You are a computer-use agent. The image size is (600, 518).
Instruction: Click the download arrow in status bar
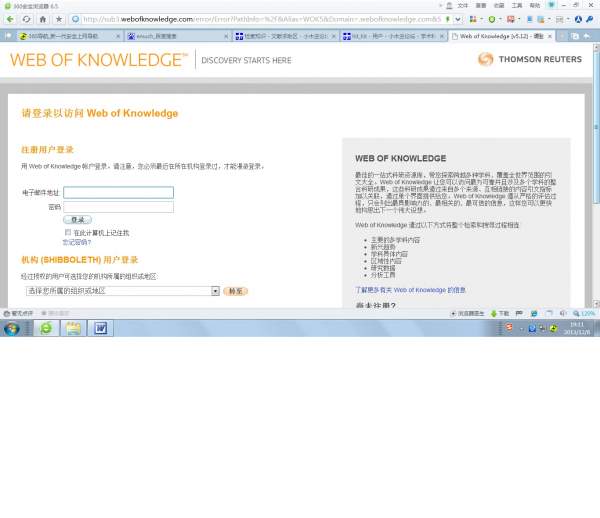pos(494,313)
